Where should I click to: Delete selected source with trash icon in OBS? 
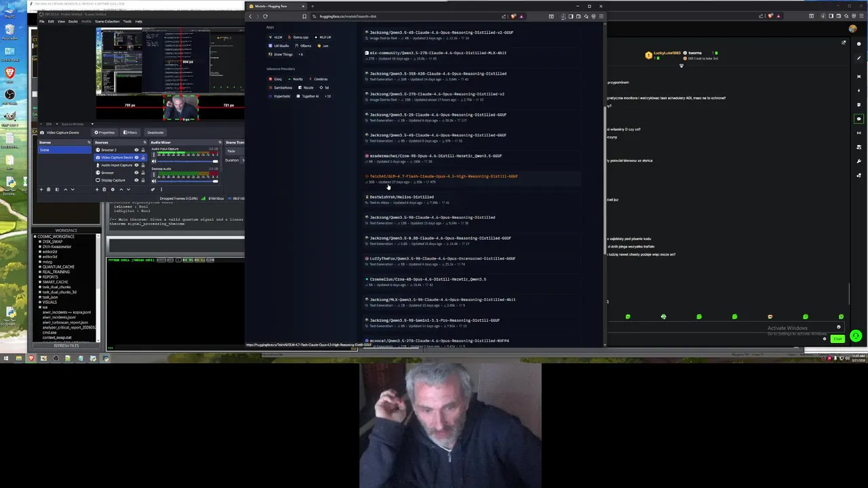point(104,189)
